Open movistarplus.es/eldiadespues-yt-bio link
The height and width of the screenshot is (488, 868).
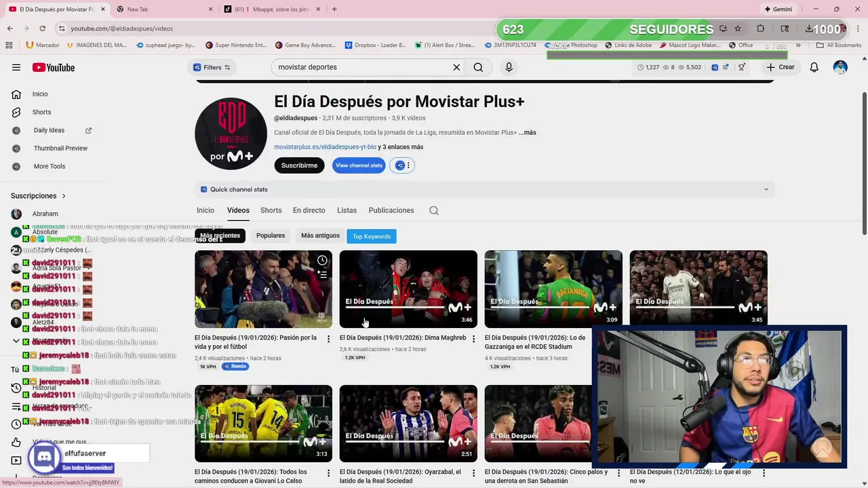[325, 147]
